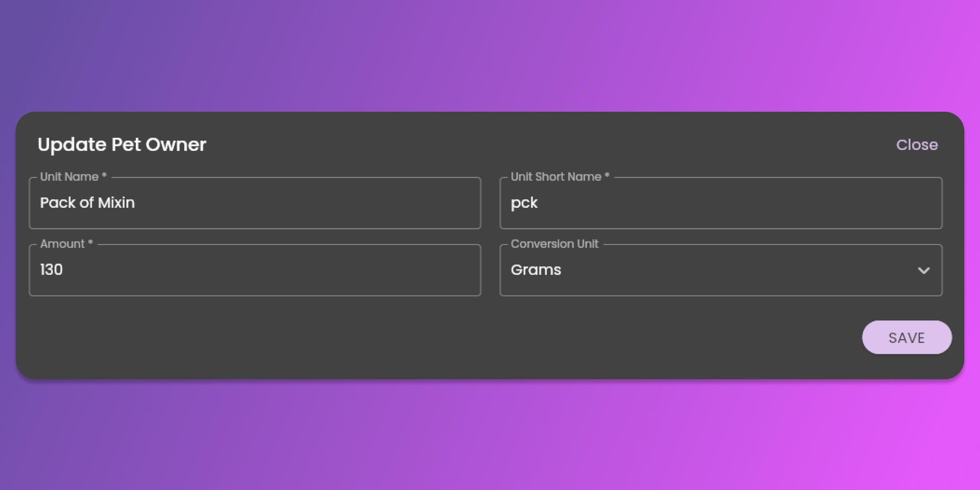Click the 'pck' short name text
This screenshot has width=980, height=490.
point(524,203)
